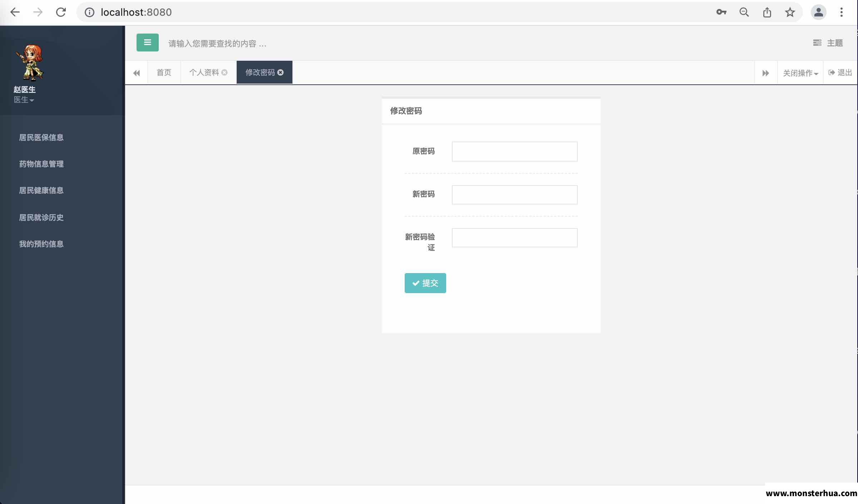
Task: Close the 个人资料 tab
Action: coord(225,73)
